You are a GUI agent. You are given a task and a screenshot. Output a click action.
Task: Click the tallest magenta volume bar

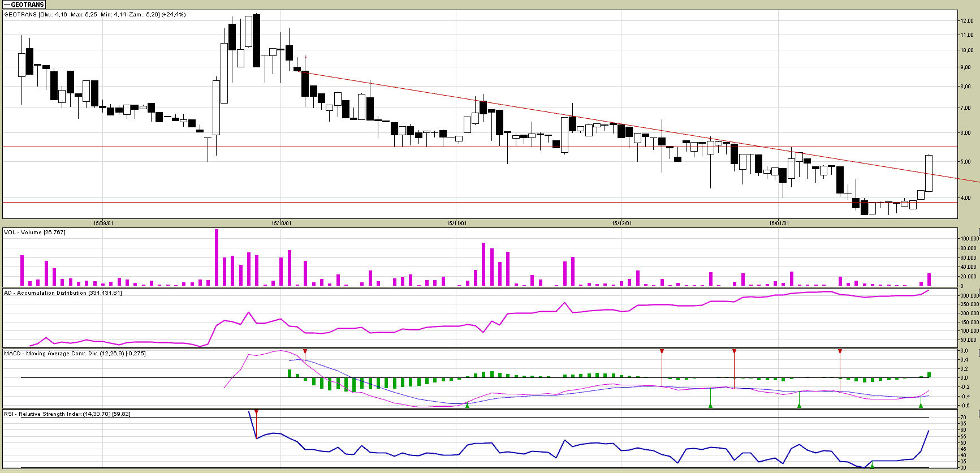pos(217,257)
